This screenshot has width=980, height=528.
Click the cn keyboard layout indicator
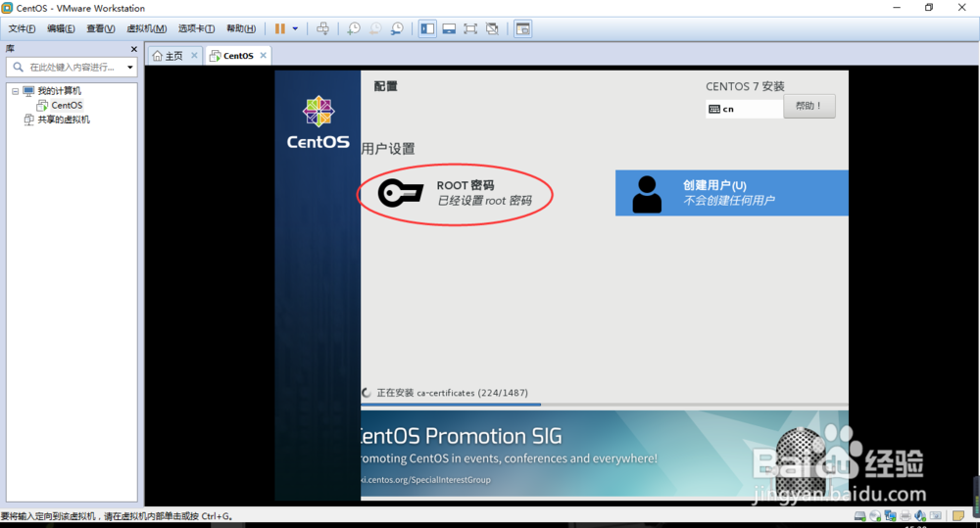[744, 109]
